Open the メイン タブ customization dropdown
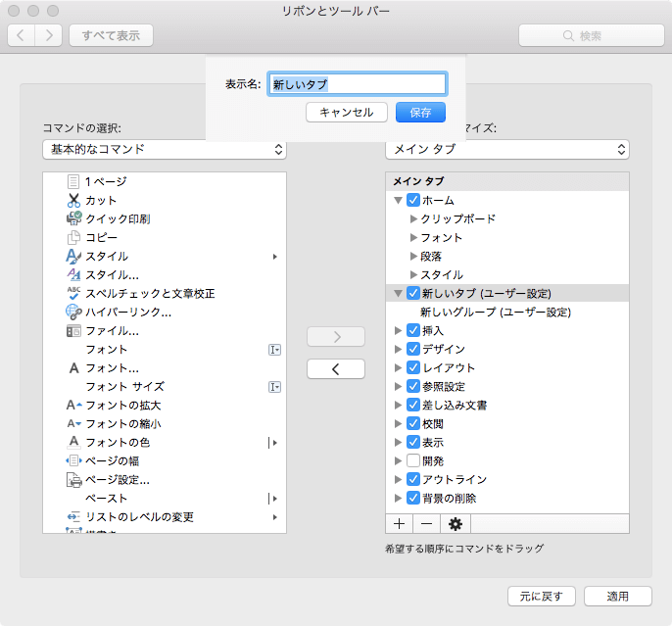This screenshot has width=672, height=626. 507,150
